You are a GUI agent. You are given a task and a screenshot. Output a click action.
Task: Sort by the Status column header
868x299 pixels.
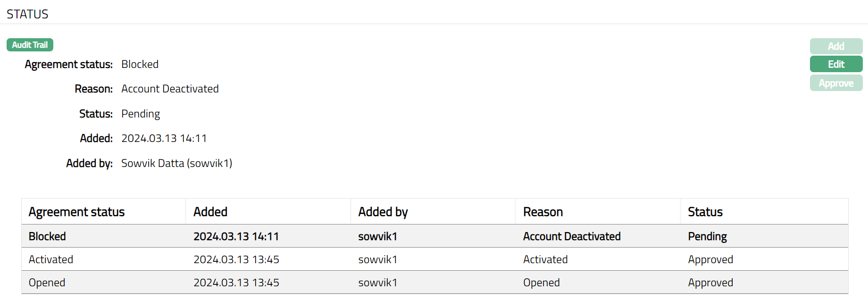(x=705, y=212)
